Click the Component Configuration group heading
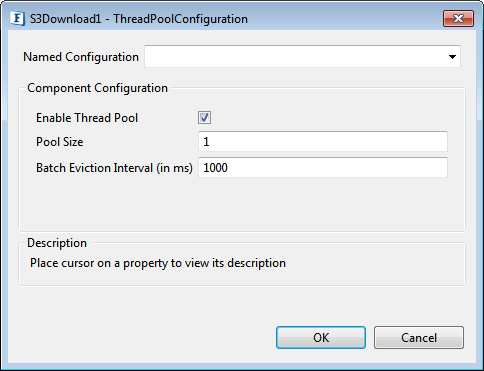 pyautogui.click(x=97, y=88)
